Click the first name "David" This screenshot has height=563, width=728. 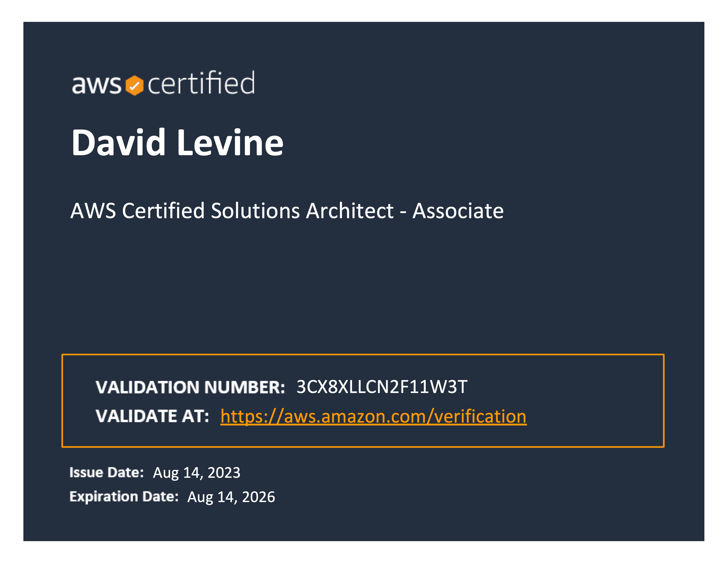tap(118, 142)
